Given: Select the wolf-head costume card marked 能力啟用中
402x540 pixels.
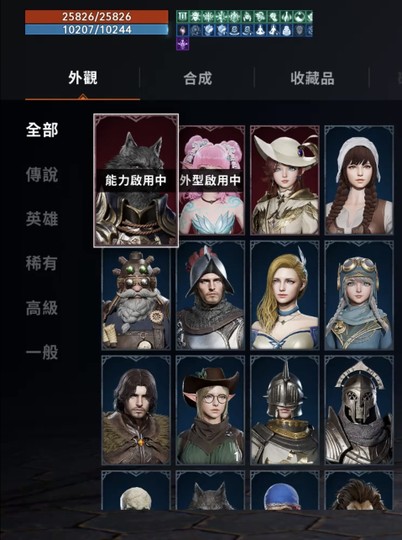Looking at the screenshot, I should pos(136,180).
